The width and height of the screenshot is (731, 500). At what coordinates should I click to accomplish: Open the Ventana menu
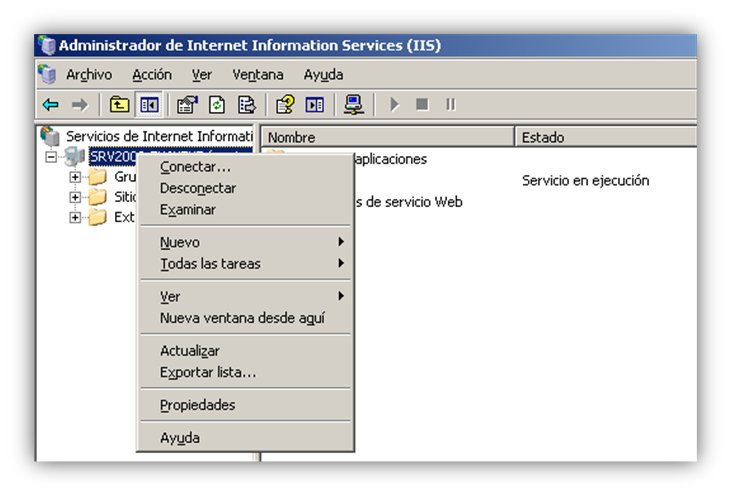click(x=258, y=75)
